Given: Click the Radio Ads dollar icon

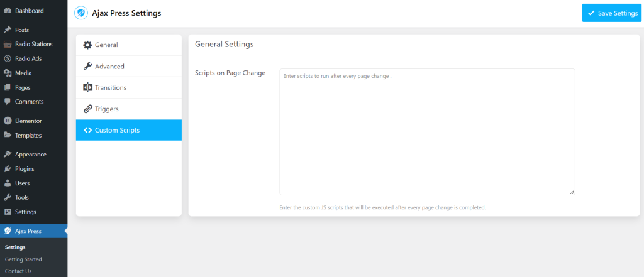Looking at the screenshot, I should click(8, 58).
